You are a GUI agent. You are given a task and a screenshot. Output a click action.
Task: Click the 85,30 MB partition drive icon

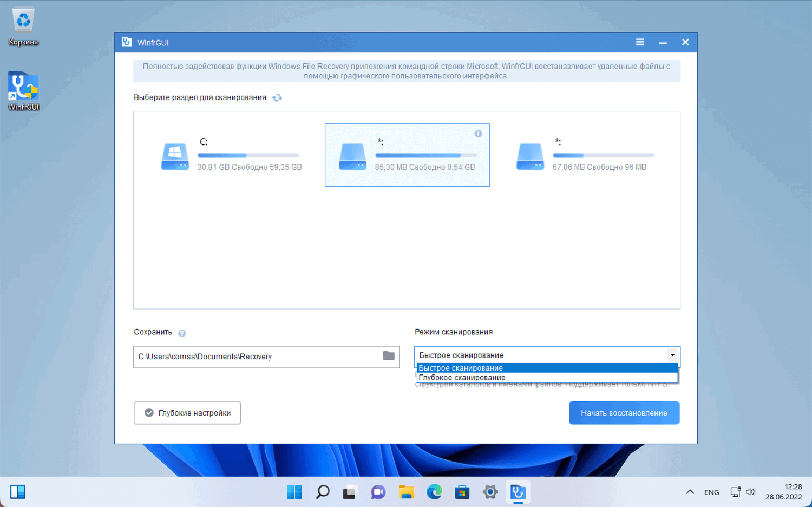[x=352, y=157]
